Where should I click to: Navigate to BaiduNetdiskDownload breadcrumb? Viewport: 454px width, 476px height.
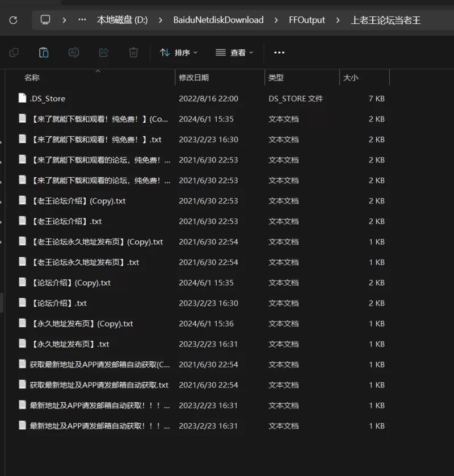tap(218, 20)
